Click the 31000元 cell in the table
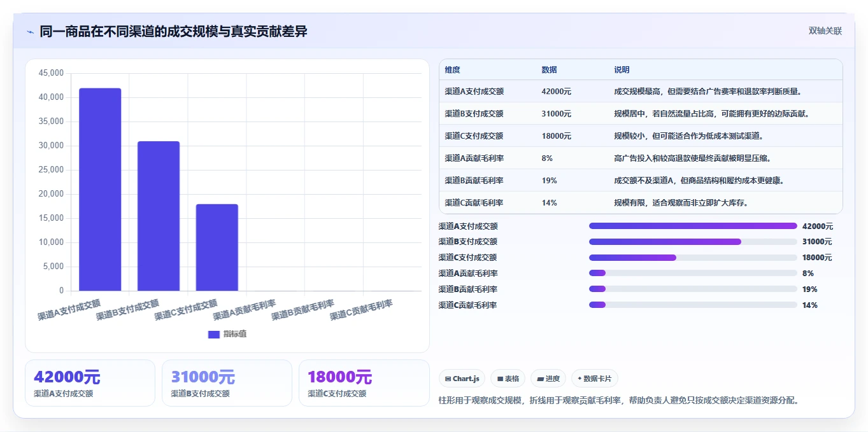Viewport: 868px width, 432px height. point(556,114)
